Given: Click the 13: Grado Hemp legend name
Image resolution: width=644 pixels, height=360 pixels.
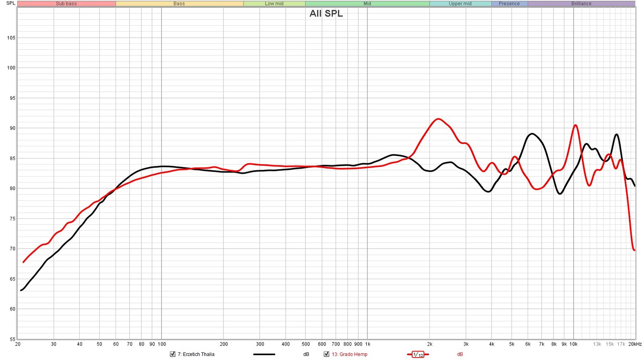Looking at the screenshot, I should pos(349,354).
